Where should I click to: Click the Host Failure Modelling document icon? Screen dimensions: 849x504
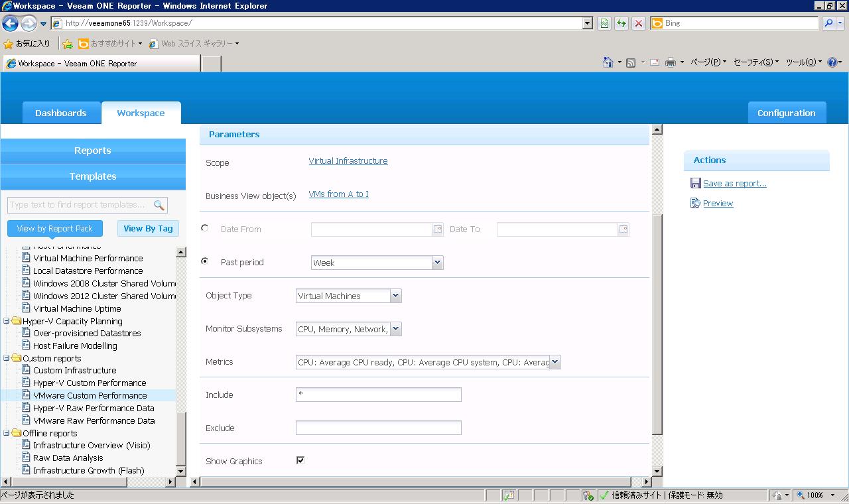tap(27, 346)
